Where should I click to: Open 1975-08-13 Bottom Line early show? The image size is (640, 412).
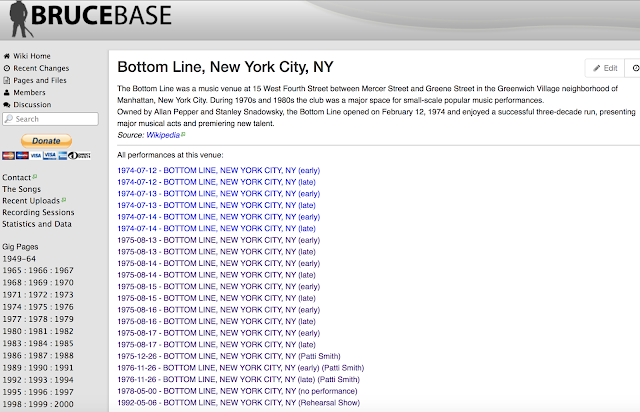[x=219, y=240]
